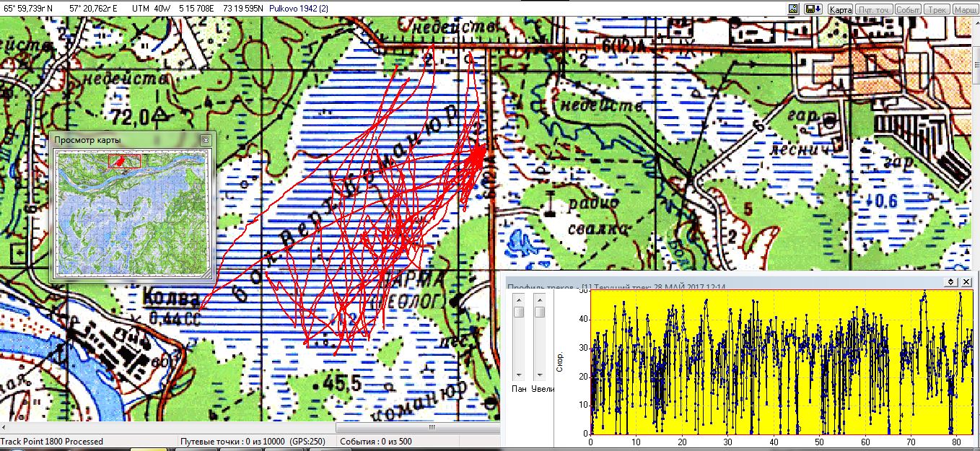Select the Карта tab button
The image size is (980, 451).
click(x=840, y=9)
